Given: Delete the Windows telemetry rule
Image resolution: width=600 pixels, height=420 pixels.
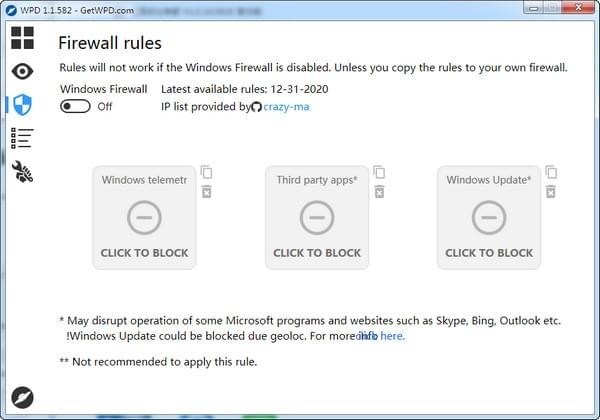Looking at the screenshot, I should tap(206, 191).
